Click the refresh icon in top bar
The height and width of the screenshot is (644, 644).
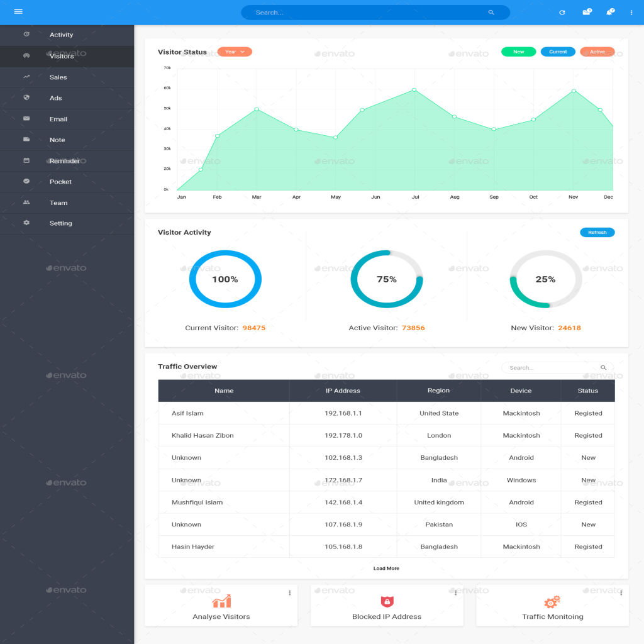click(562, 13)
